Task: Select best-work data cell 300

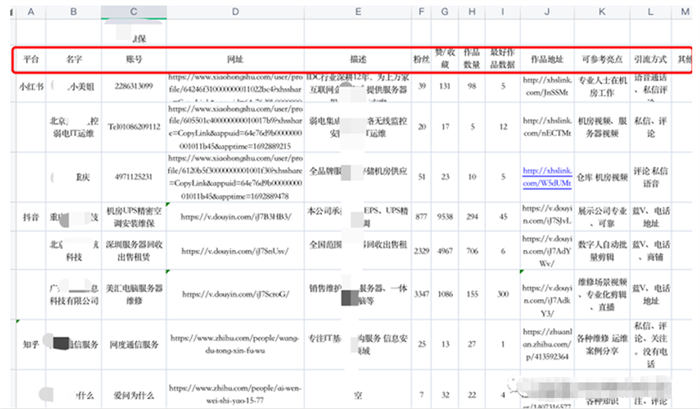Action: click(x=503, y=294)
